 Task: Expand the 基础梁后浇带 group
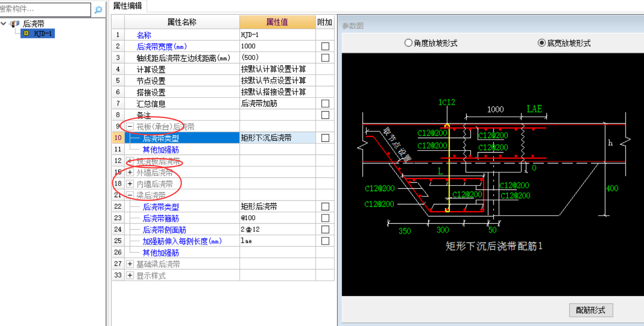(x=130, y=264)
